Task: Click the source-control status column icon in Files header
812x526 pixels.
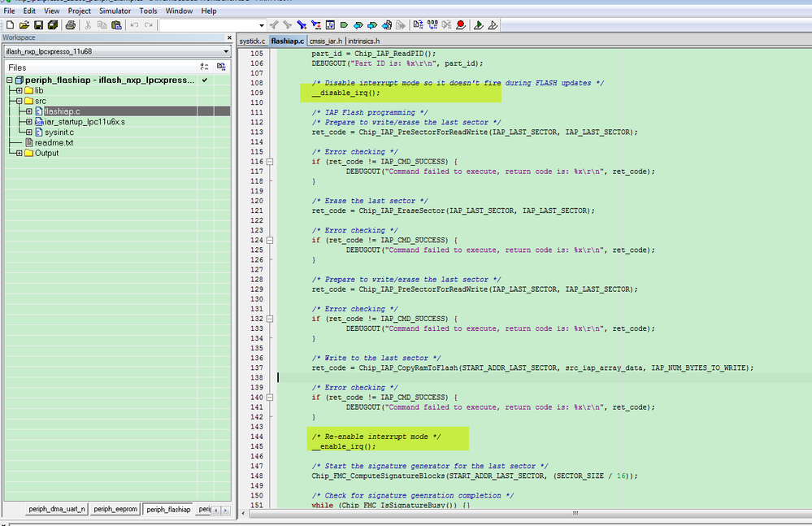Action: [x=205, y=67]
